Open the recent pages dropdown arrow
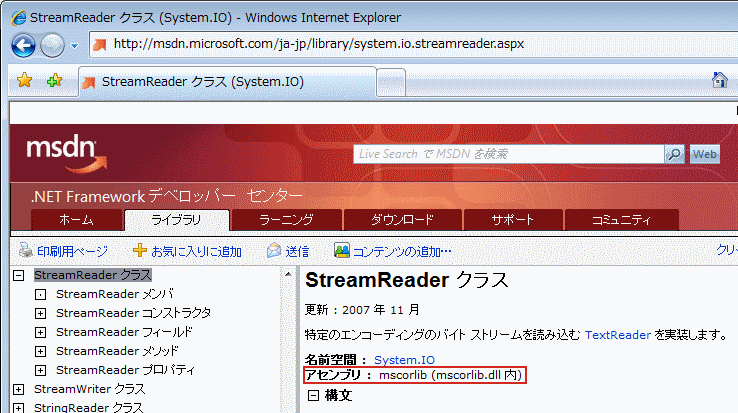This screenshot has height=413, width=738. 74,46
